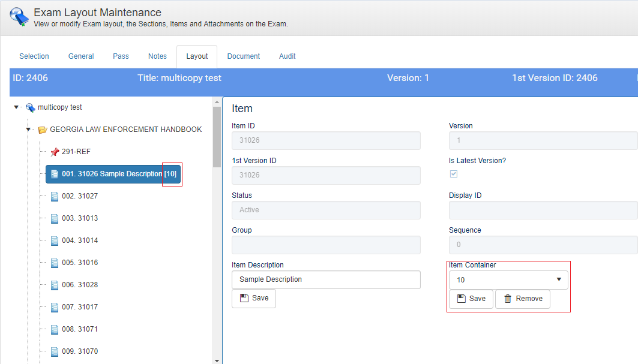The height and width of the screenshot is (364, 638).
Task: Click the multicopy test root node icon
Action: pyautogui.click(x=30, y=108)
